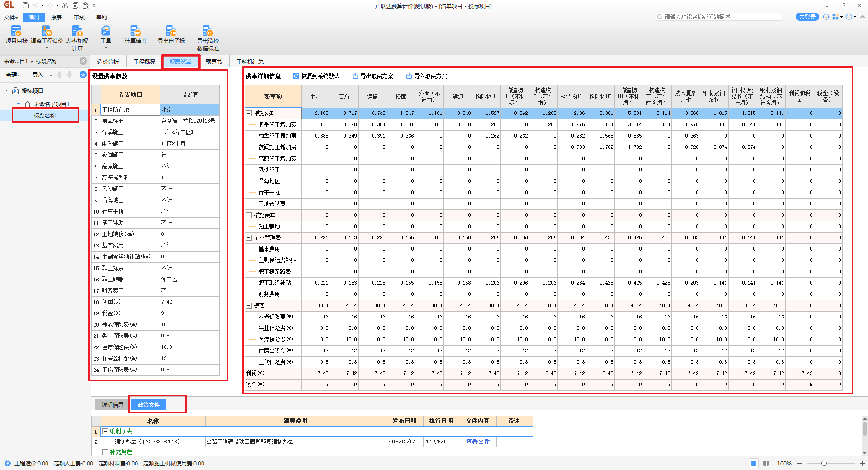Click the paste clipboard icon

85,5
